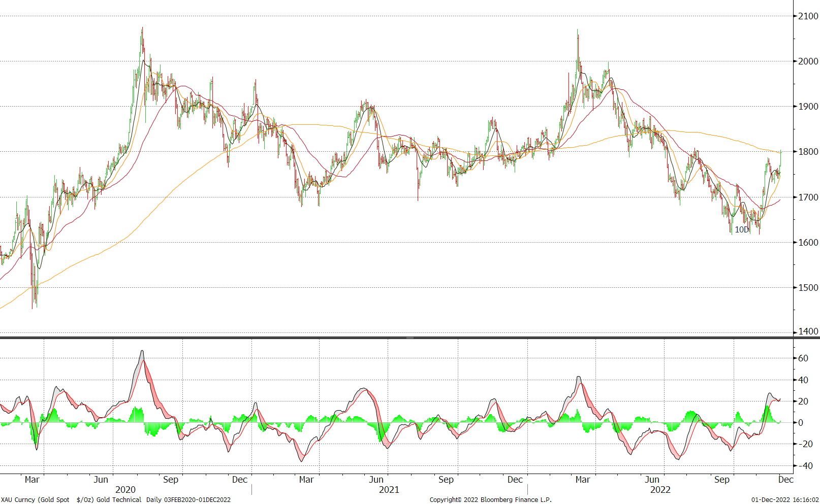The height and width of the screenshot is (504, 820).
Task: Select the 03FEB2020-01DEC2022 date range text
Action: [197, 500]
